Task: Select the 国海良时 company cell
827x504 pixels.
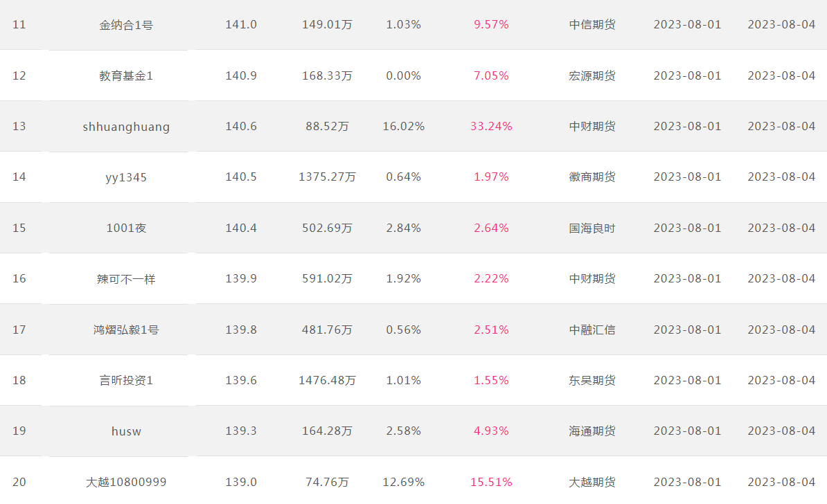Action: [592, 228]
